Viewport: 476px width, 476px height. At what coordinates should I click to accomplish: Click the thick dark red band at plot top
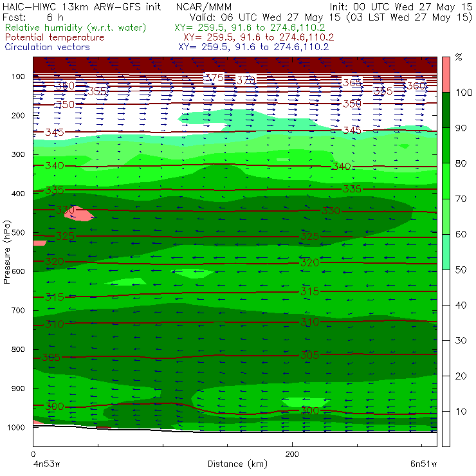tap(235, 65)
